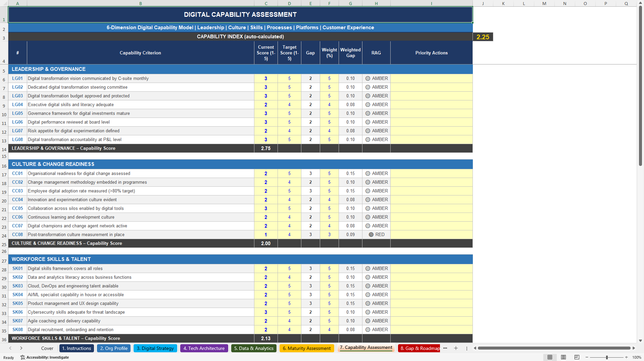
Task: Select column B header
Action: tap(141, 3)
